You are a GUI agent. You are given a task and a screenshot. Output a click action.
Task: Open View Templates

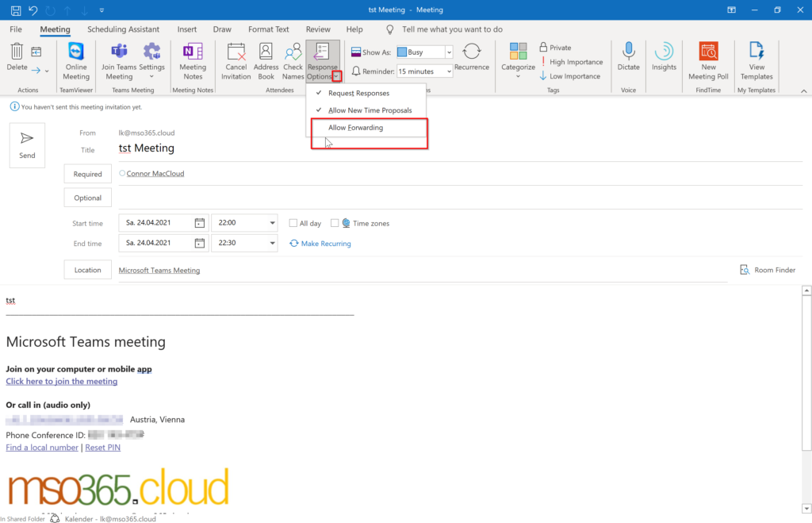tap(756, 61)
